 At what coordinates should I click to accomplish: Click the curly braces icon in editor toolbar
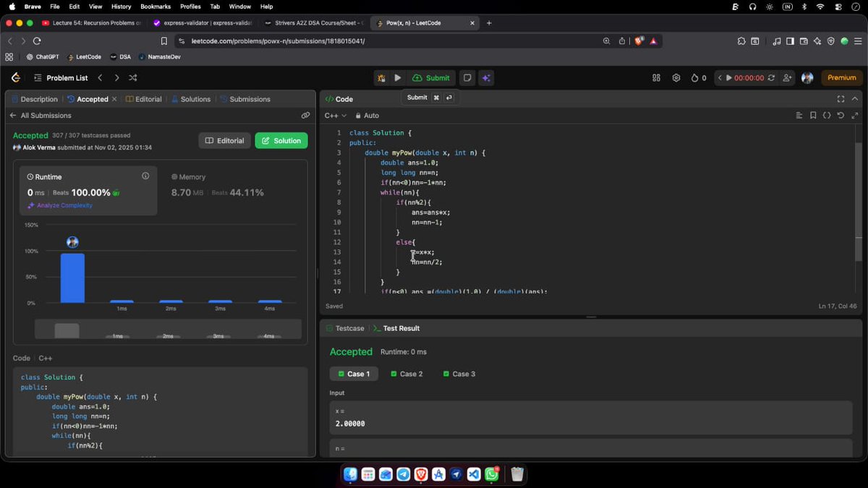coord(827,116)
